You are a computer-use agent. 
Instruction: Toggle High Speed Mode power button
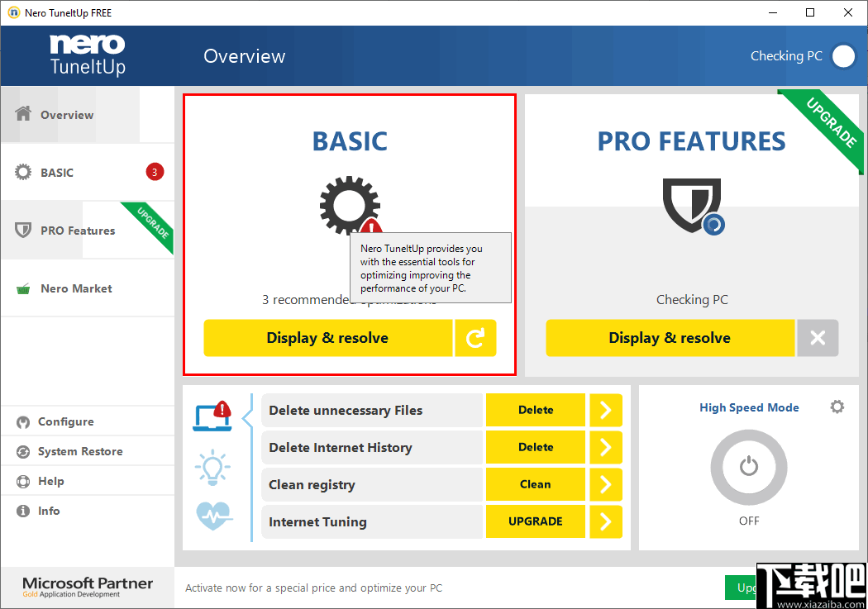click(748, 468)
